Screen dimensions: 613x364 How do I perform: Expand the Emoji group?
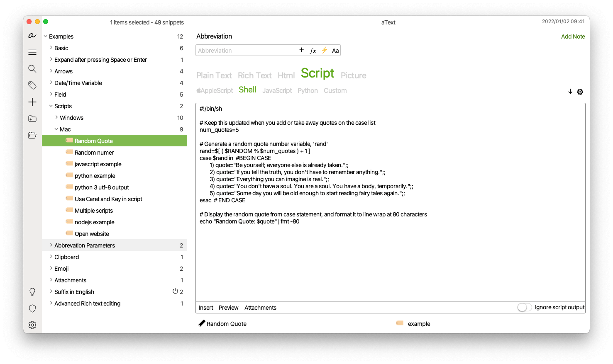point(51,269)
